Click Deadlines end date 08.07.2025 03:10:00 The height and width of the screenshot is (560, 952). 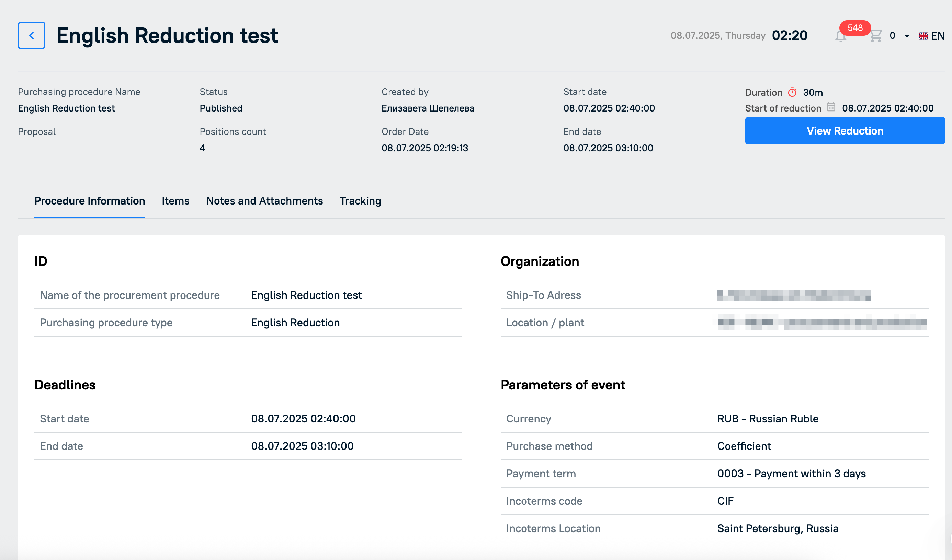point(303,446)
